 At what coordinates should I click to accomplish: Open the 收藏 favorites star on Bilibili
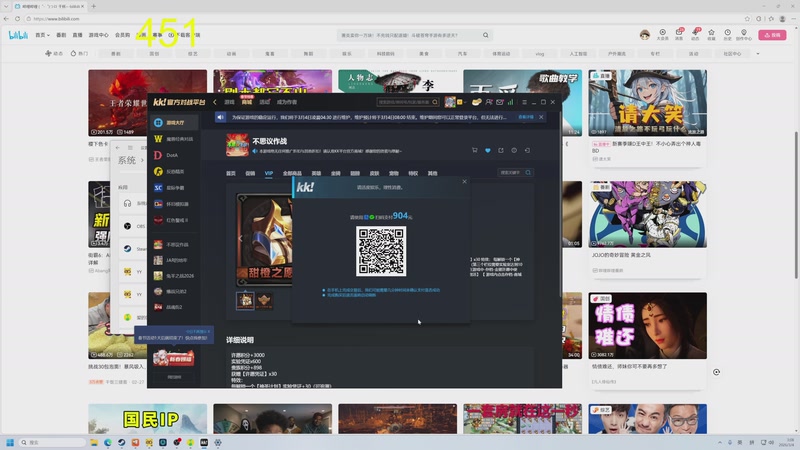pyautogui.click(x=711, y=34)
